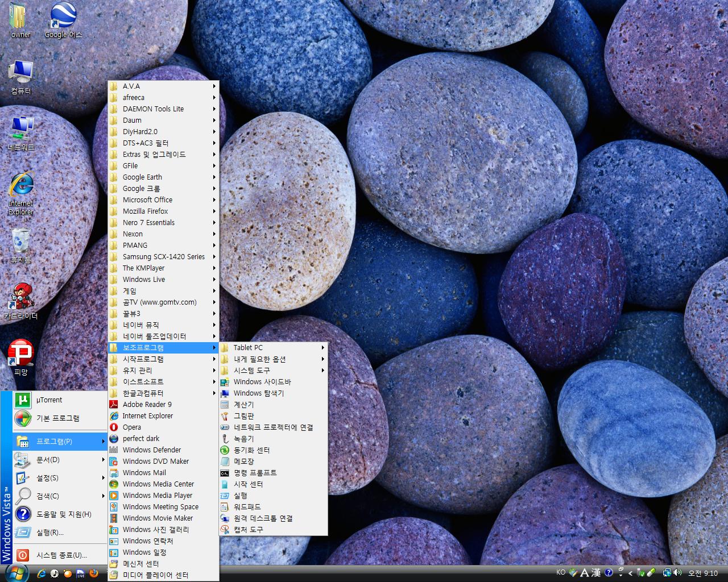Select the 컴퓨터 desktop icon
Image resolution: width=728 pixels, height=582 pixels.
pos(20,77)
